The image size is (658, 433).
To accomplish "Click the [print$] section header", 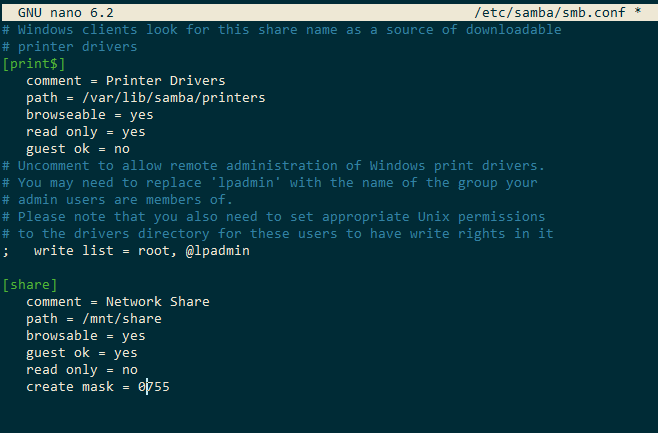I will coord(34,64).
